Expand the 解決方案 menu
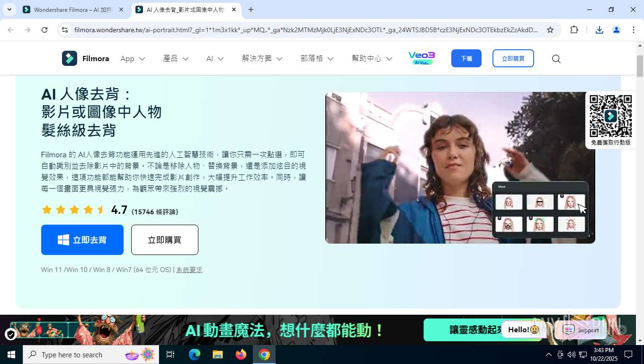644x364 pixels. tap(262, 59)
